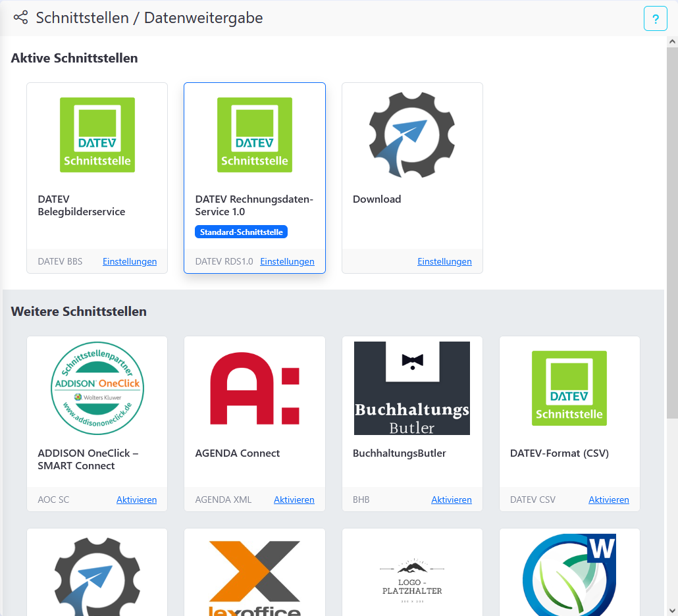The image size is (678, 616).
Task: Activate the DATEV CSV interface
Action: click(608, 500)
